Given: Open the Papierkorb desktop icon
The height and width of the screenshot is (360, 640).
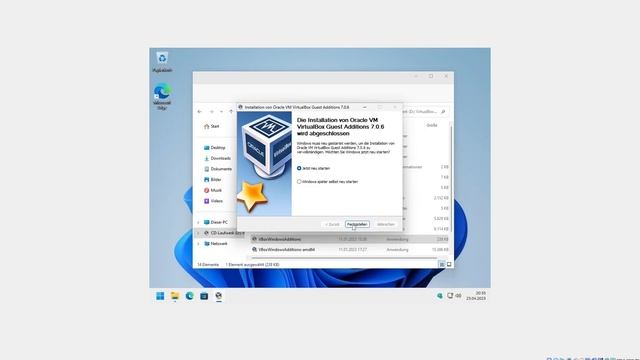Looking at the screenshot, I should [x=162, y=62].
